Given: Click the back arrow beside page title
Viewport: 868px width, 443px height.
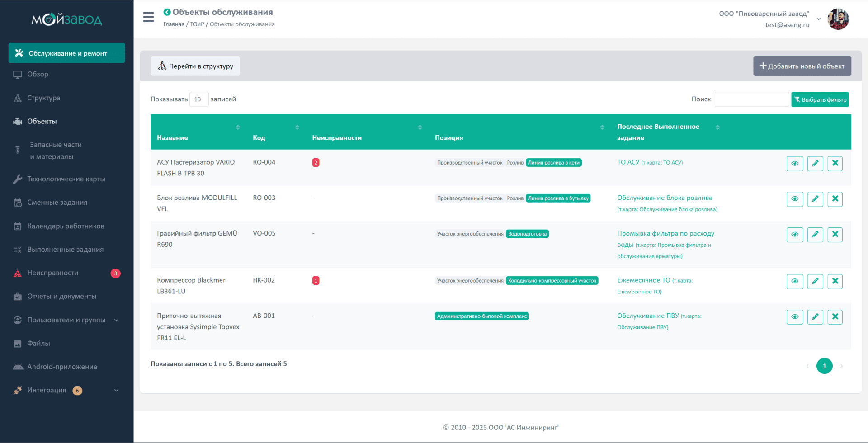Looking at the screenshot, I should point(167,12).
